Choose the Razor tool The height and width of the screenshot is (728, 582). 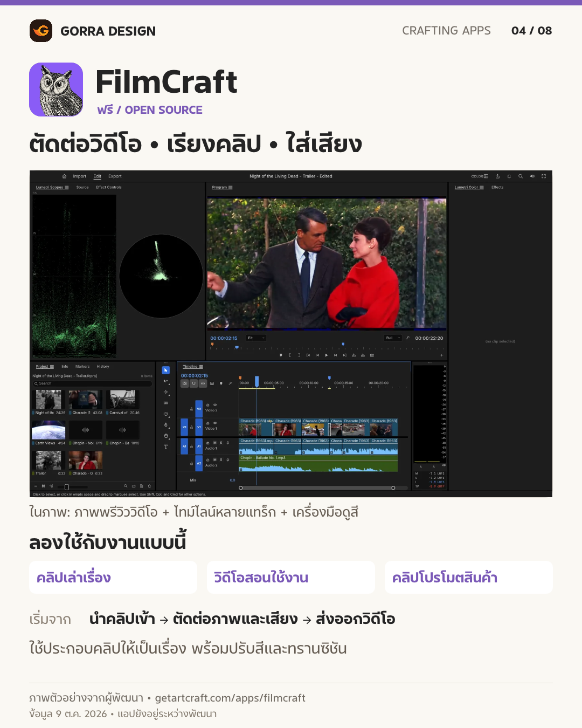[165, 403]
